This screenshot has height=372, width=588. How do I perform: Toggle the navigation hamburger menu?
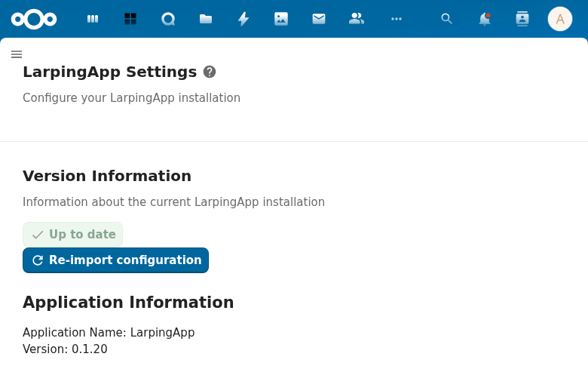pyautogui.click(x=17, y=54)
